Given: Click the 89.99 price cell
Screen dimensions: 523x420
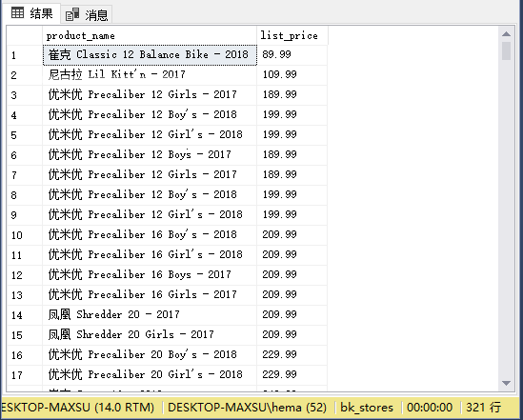Looking at the screenshot, I should [x=292, y=54].
